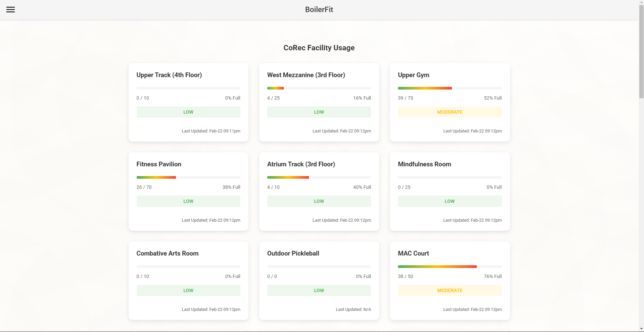Image resolution: width=644 pixels, height=332 pixels.
Task: Click the CoRec Facility Usage heading
Action: tap(319, 48)
